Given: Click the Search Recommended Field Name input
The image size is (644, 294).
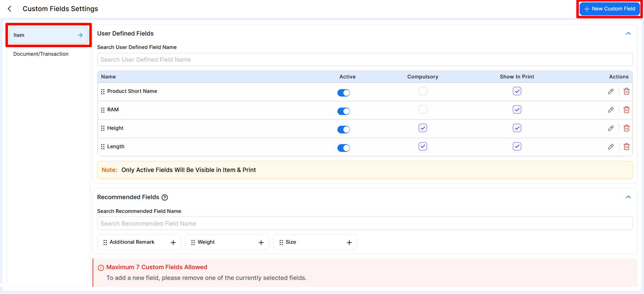Looking at the screenshot, I should [x=365, y=224].
